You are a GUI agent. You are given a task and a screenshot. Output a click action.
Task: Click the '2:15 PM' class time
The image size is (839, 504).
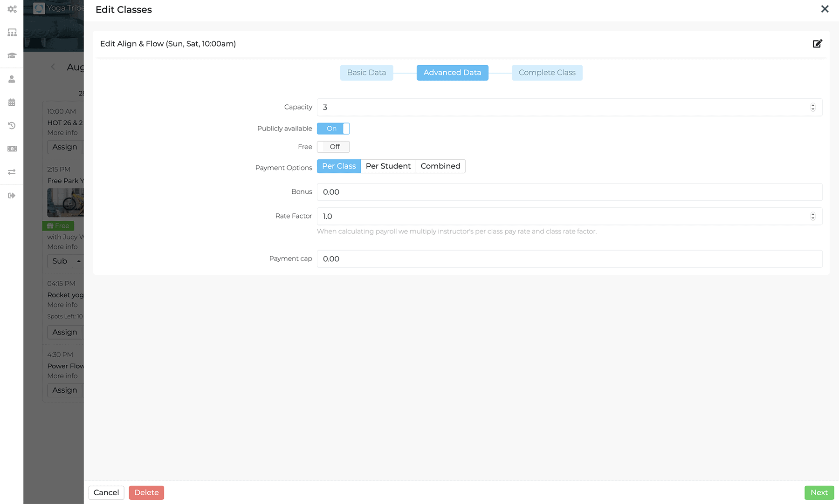coord(59,170)
